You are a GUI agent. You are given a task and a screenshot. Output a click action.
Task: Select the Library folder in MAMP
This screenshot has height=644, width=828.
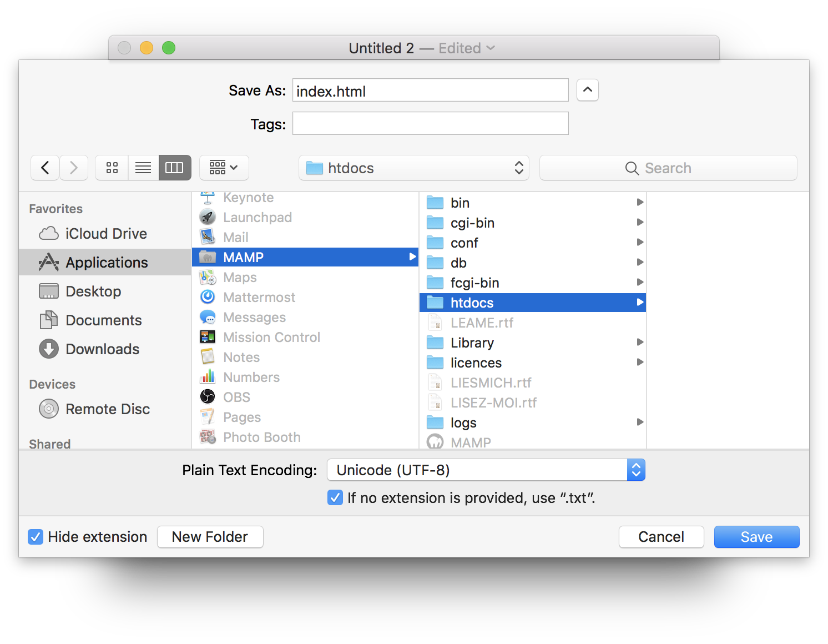(472, 343)
